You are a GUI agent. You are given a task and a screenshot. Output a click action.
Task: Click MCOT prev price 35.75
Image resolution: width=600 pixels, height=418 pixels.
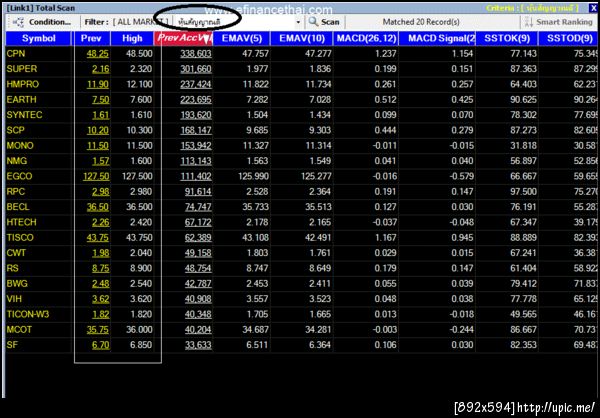click(x=98, y=330)
